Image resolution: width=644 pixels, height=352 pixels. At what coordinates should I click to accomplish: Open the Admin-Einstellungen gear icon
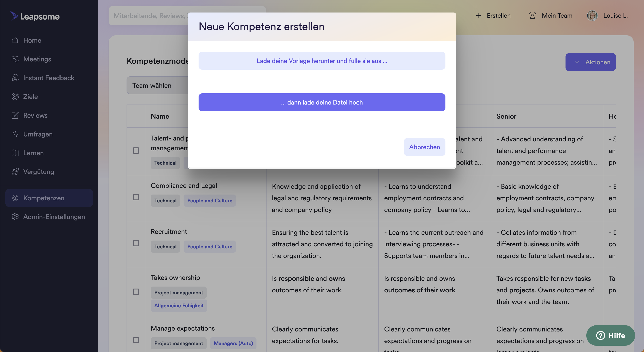pos(15,217)
